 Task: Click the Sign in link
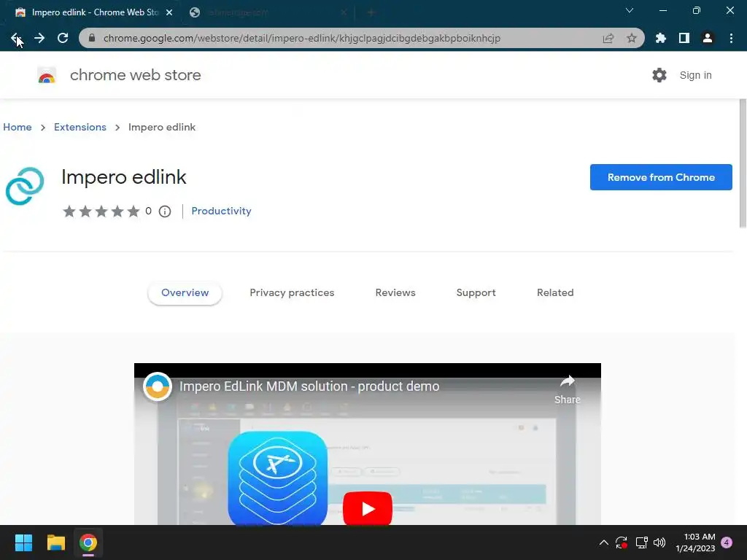coord(695,75)
